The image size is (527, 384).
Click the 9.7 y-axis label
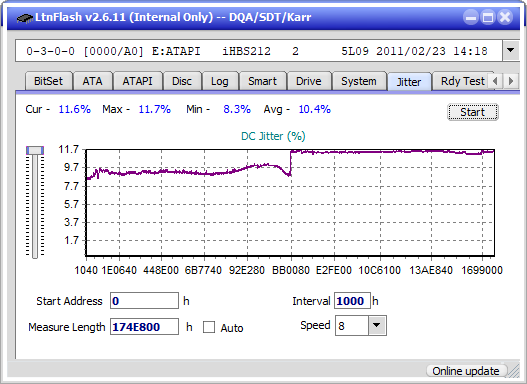click(x=71, y=167)
